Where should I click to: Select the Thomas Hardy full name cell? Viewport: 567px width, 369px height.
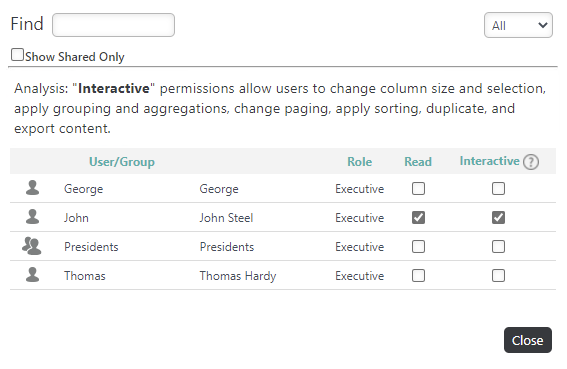pos(238,276)
